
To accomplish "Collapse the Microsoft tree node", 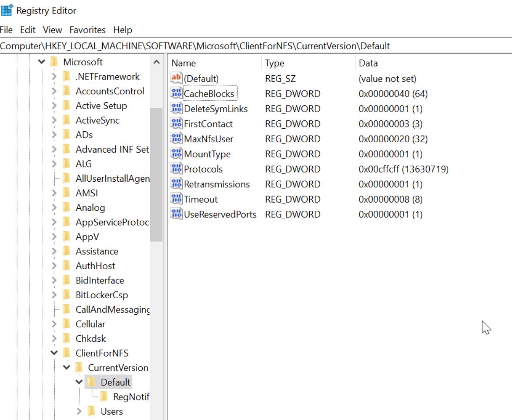I will click(42, 62).
